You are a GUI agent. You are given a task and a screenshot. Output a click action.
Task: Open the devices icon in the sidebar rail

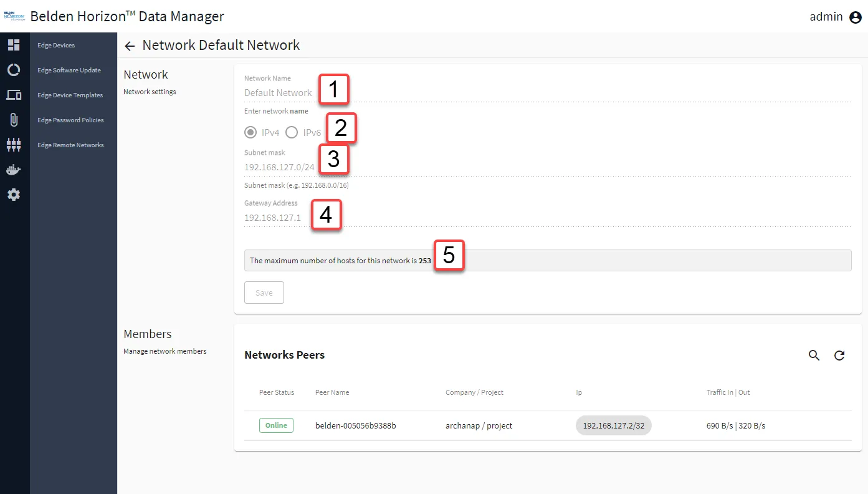click(14, 95)
